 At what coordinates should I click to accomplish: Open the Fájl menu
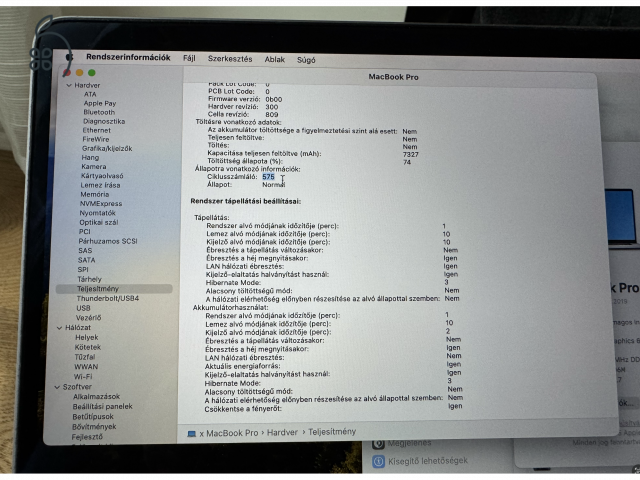click(x=189, y=58)
